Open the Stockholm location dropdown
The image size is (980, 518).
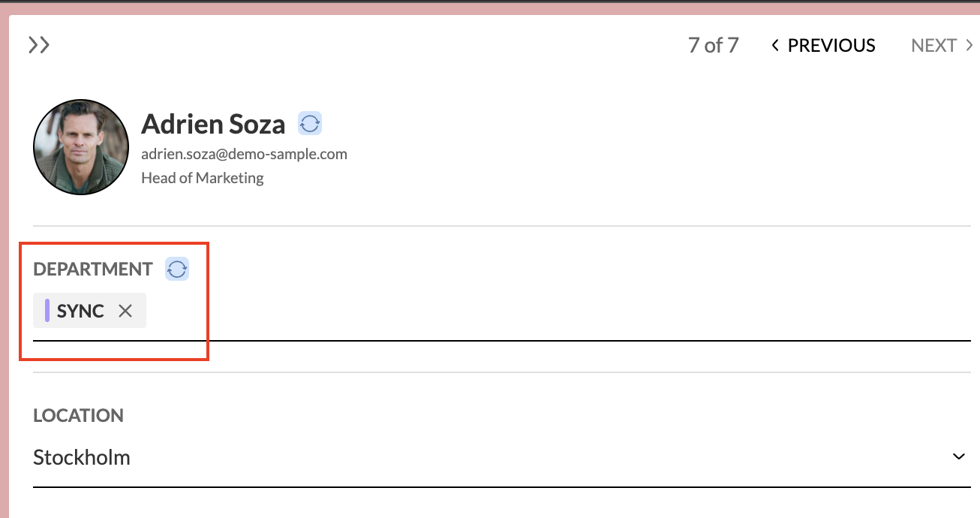(502, 457)
